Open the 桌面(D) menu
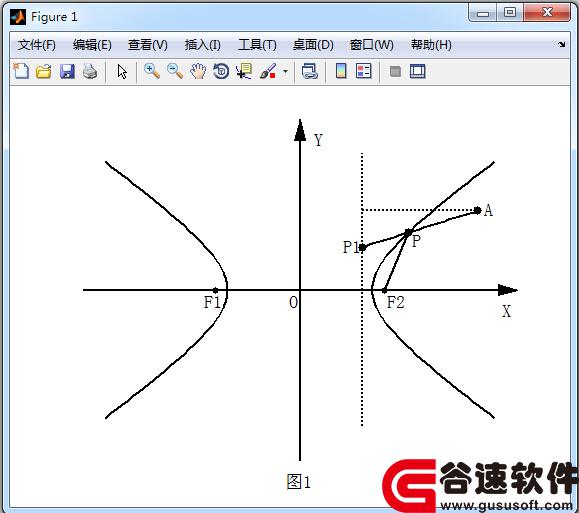 pos(313,45)
